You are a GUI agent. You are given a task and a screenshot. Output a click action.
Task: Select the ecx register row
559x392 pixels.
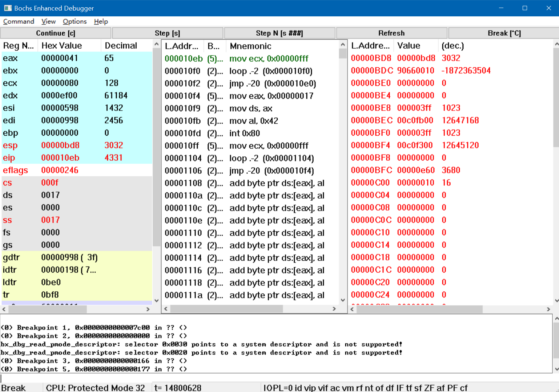tap(77, 83)
